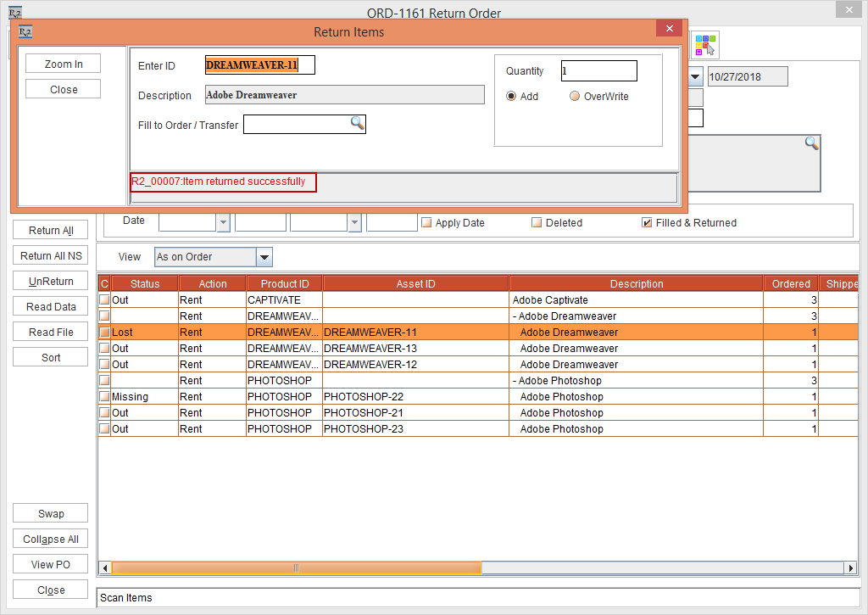
Task: Open the View 'As on Order' dropdown
Action: pyautogui.click(x=264, y=257)
